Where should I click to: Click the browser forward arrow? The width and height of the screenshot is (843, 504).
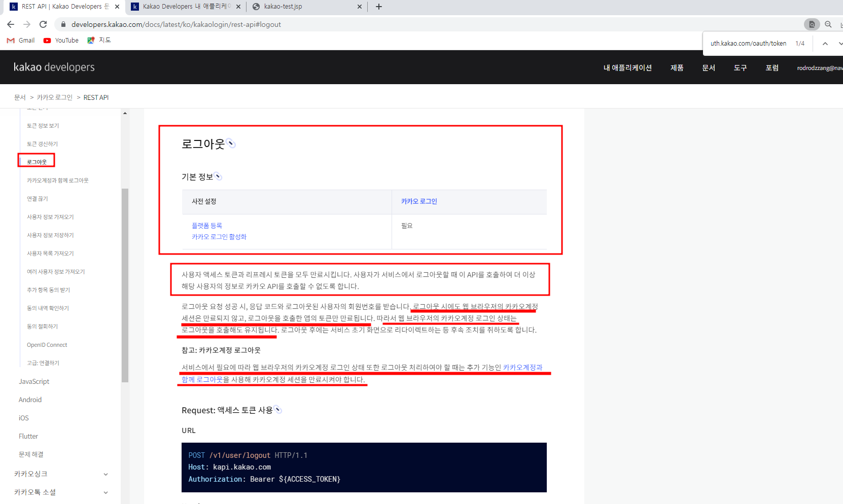pos(27,24)
